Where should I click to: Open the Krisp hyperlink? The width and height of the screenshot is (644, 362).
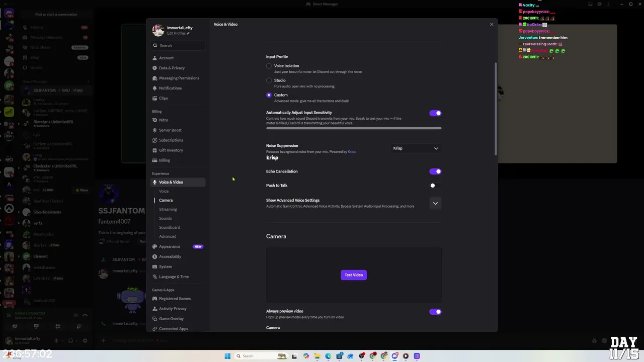(351, 151)
